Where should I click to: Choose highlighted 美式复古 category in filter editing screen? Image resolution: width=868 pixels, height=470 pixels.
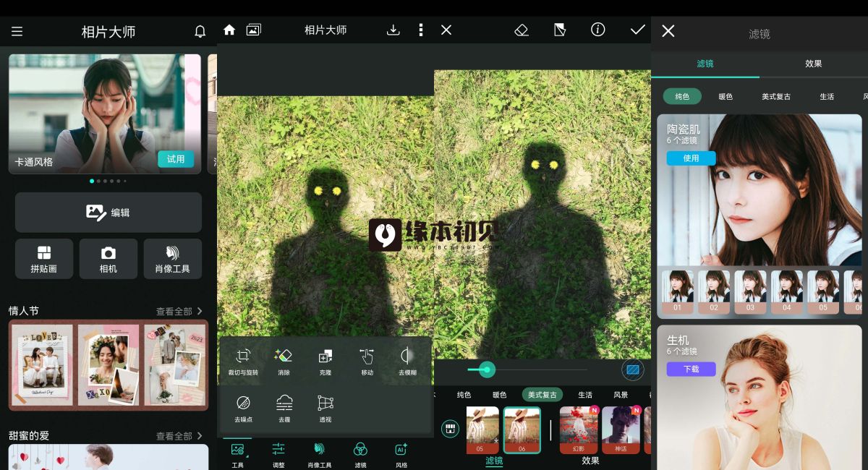click(542, 395)
